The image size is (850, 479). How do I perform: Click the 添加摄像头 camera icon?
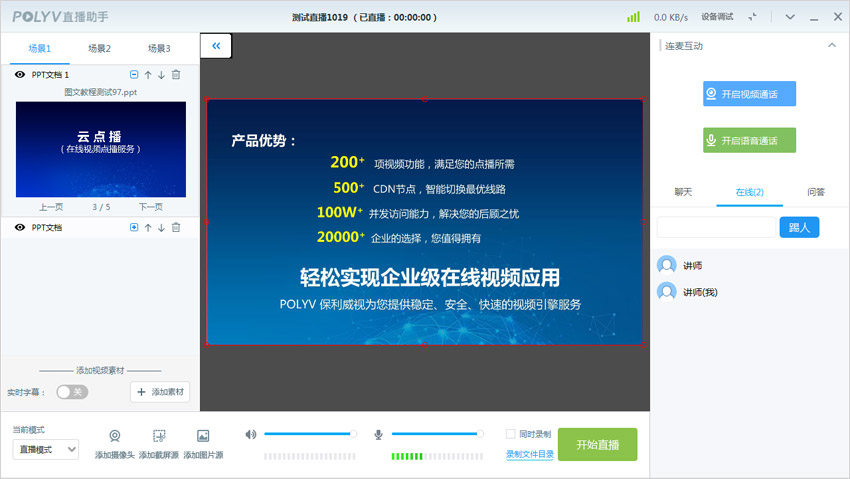pos(115,436)
